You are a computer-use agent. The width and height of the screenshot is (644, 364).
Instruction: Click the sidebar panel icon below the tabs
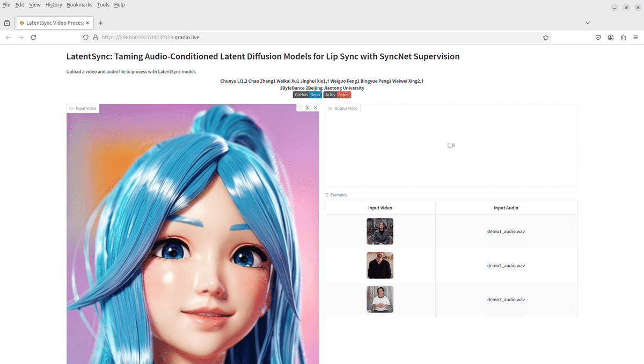coord(7,23)
